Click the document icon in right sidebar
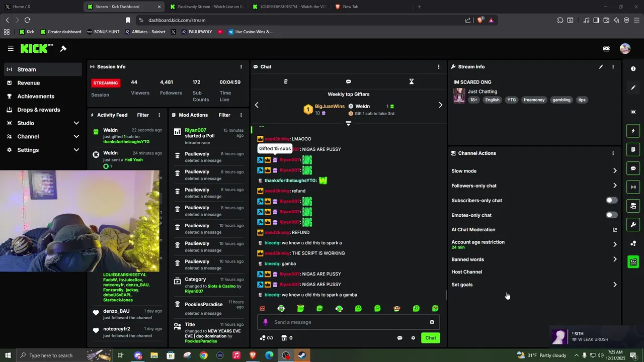Image resolution: width=644 pixels, height=362 pixels. tap(633, 149)
